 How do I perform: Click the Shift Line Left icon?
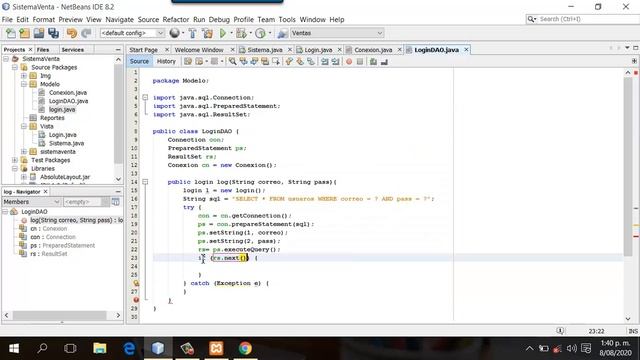point(324,62)
